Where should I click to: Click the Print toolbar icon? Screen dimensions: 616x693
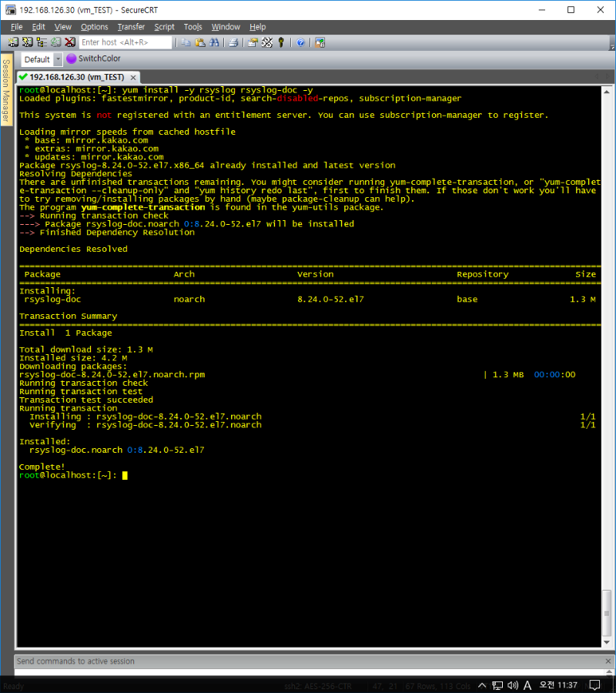click(233, 42)
